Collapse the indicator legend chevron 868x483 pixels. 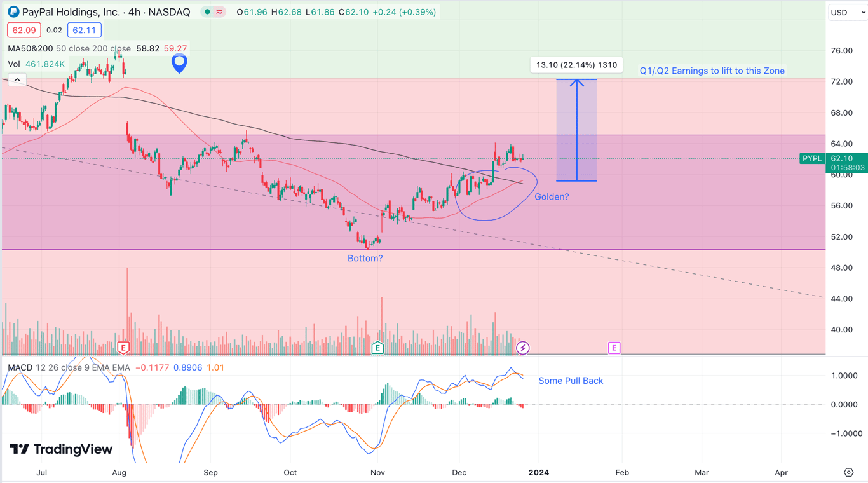click(17, 80)
